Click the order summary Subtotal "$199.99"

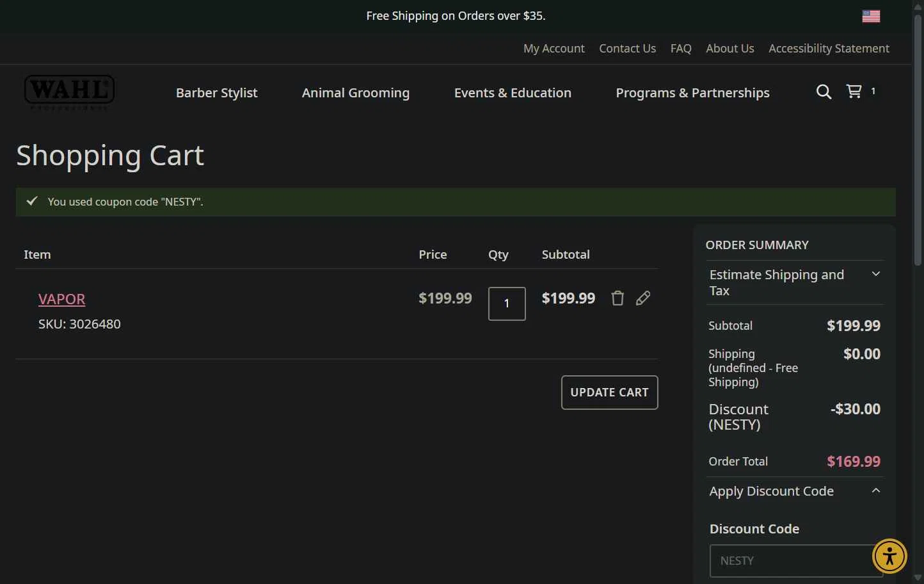(854, 325)
